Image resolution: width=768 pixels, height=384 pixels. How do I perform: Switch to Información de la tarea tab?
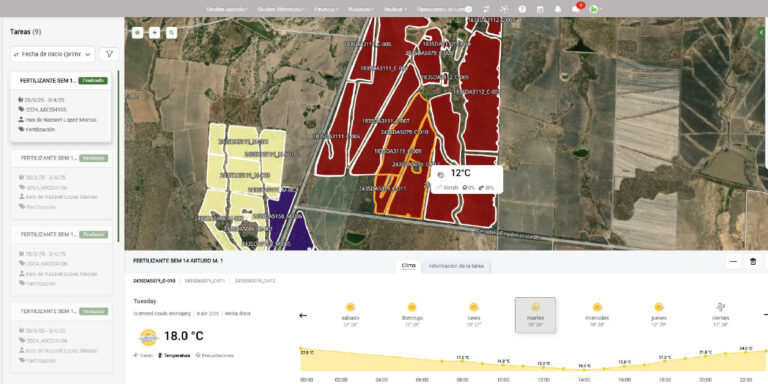pyautogui.click(x=456, y=266)
